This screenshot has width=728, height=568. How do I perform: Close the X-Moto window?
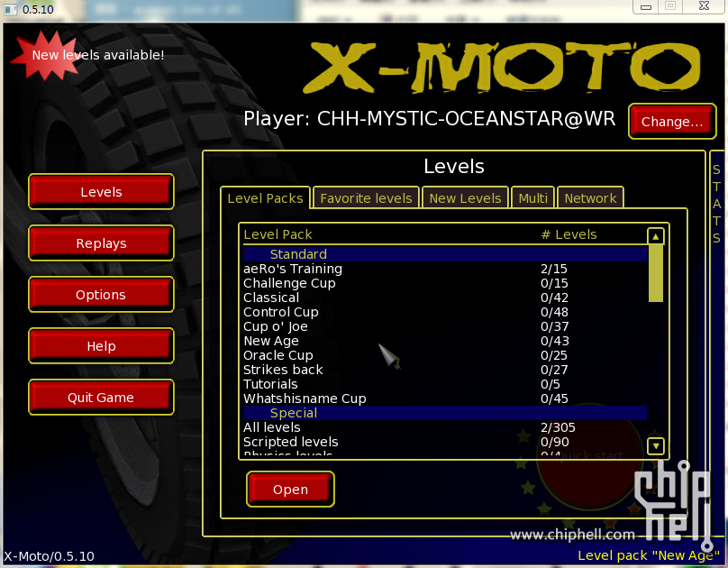(x=704, y=6)
